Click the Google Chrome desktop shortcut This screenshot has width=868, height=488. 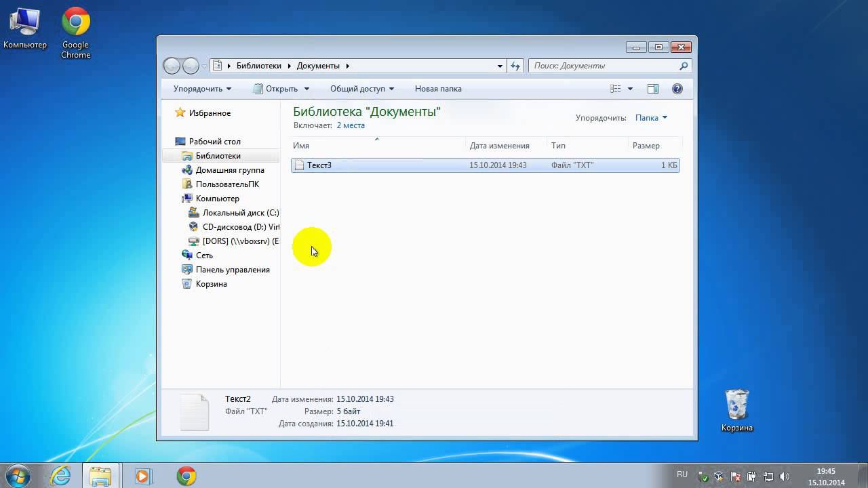click(x=76, y=33)
